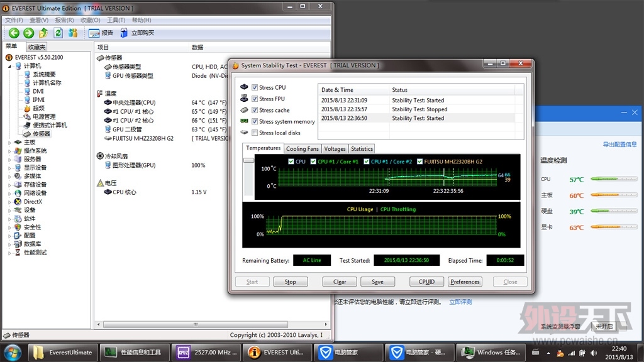Screen dimensions: 644x362
Task: Open the users toolbar icon in EVEREST
Action: pyautogui.click(x=73, y=33)
